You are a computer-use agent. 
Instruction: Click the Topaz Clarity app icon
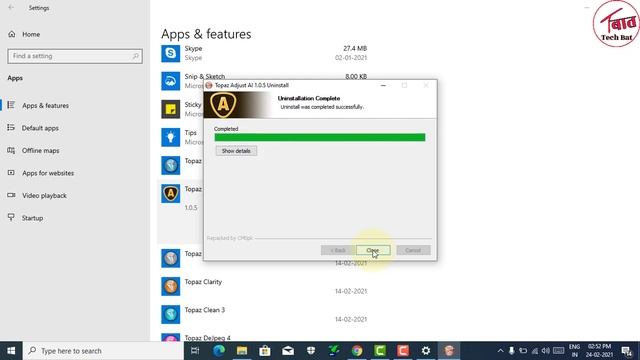[171, 287]
